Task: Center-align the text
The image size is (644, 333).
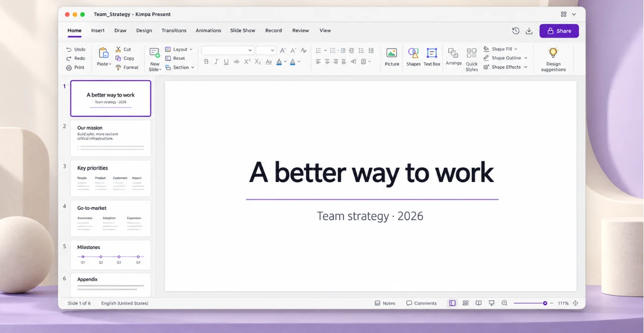Action: (327, 62)
